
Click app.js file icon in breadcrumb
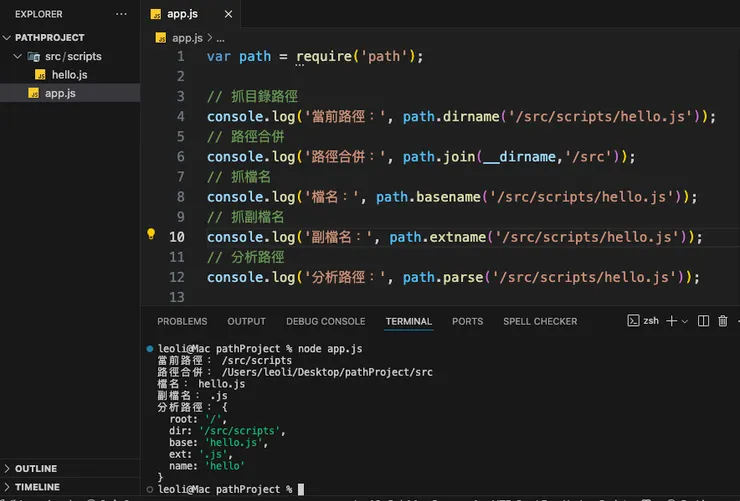coord(163,37)
